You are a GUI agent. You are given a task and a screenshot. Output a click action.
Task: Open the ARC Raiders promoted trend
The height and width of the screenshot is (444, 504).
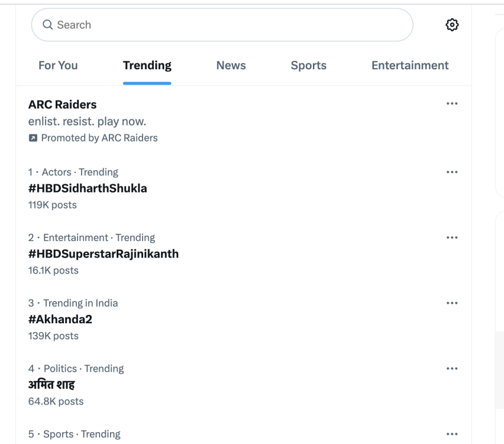pos(62,105)
